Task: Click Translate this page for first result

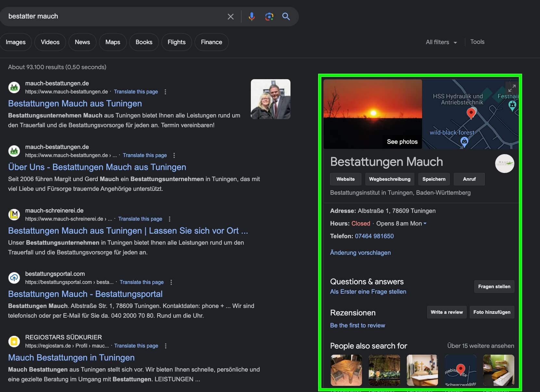Action: pos(136,92)
